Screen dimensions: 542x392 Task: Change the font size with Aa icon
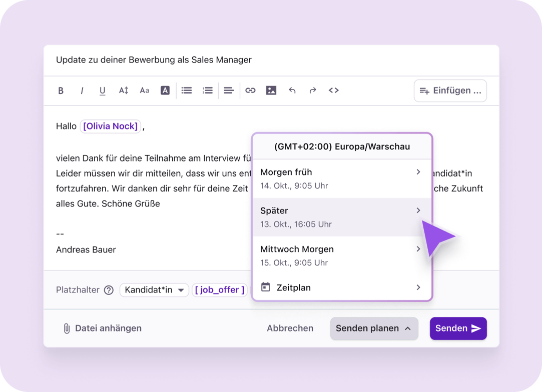[x=145, y=90]
